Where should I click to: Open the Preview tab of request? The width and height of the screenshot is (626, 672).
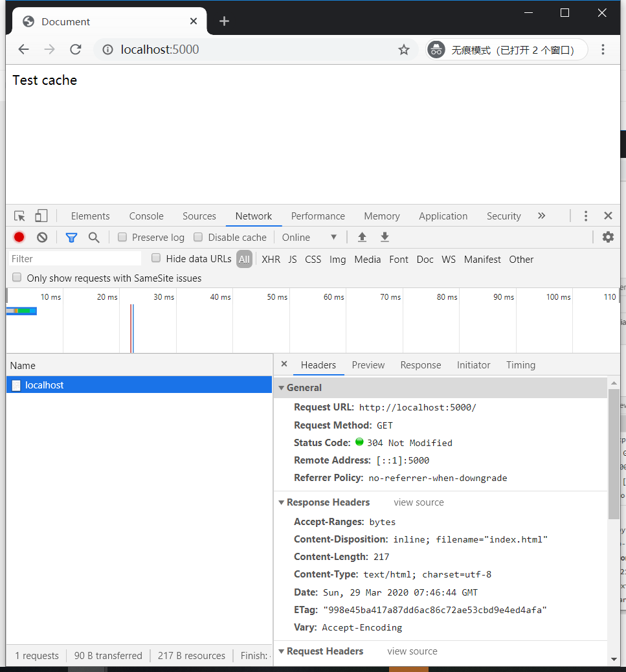click(368, 364)
